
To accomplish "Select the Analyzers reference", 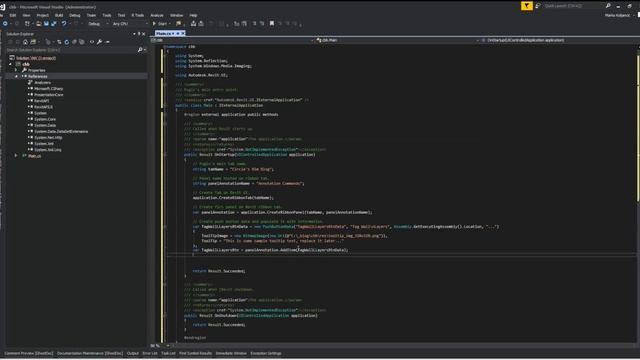I will click(42, 82).
